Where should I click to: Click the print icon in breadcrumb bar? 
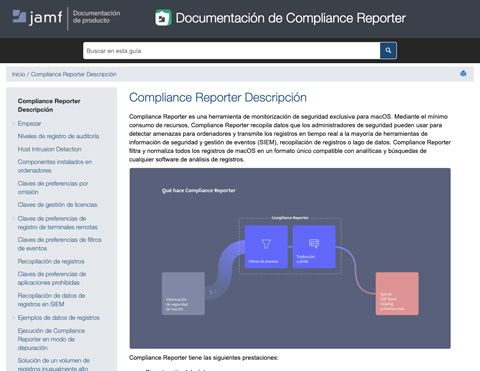463,74
